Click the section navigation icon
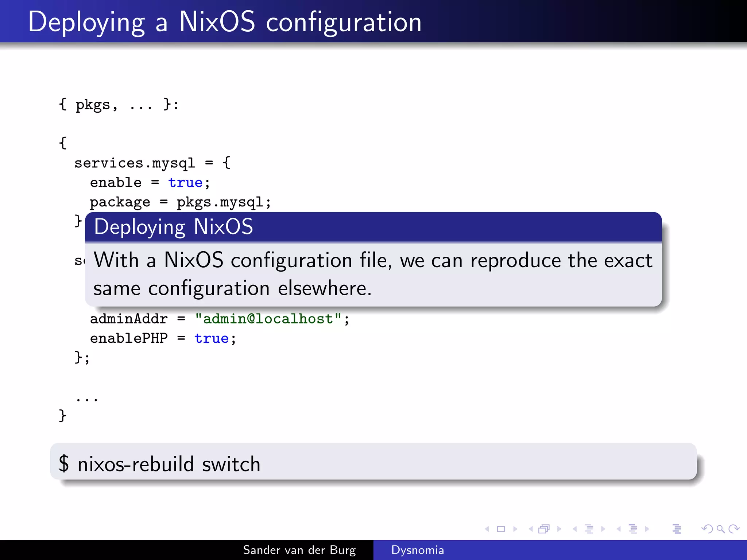Viewport: 747px width, 560px height. click(633, 529)
